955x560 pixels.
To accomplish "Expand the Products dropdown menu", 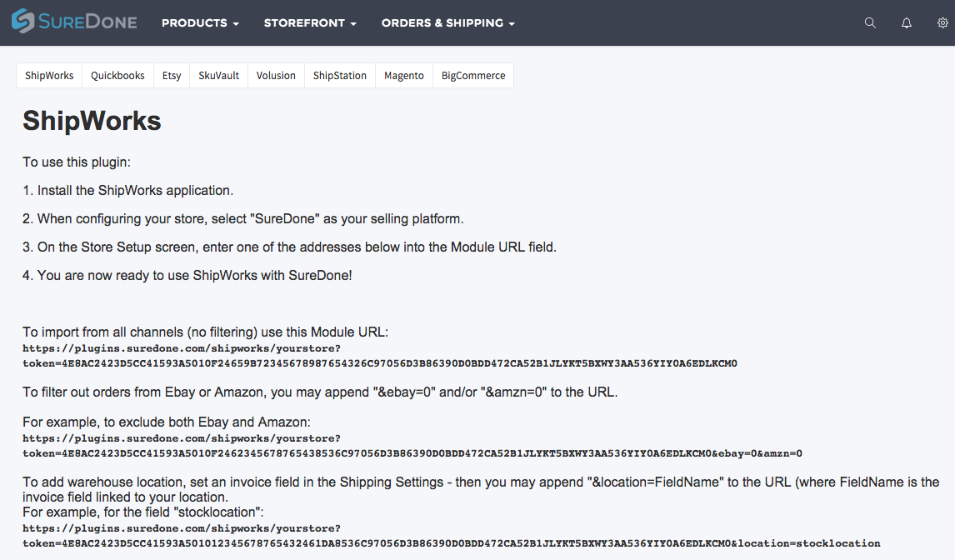I will [x=200, y=22].
